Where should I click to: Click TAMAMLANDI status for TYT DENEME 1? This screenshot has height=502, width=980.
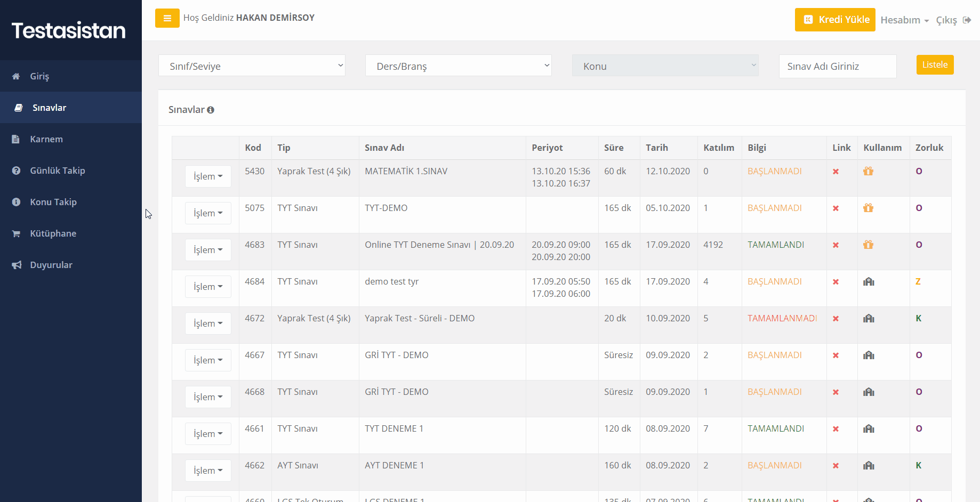coord(776,428)
